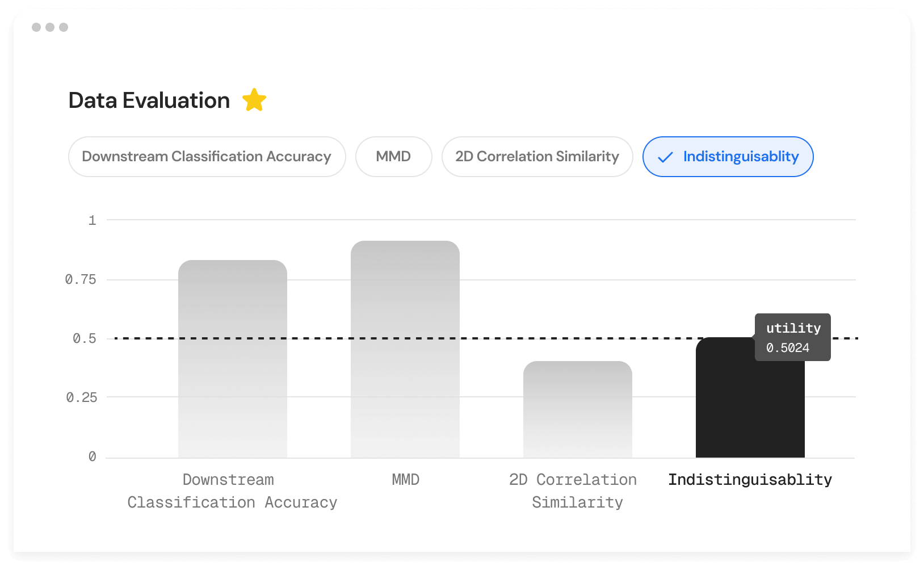924x570 pixels.
Task: Enable the 2D Correlation Similarity filter
Action: (537, 157)
